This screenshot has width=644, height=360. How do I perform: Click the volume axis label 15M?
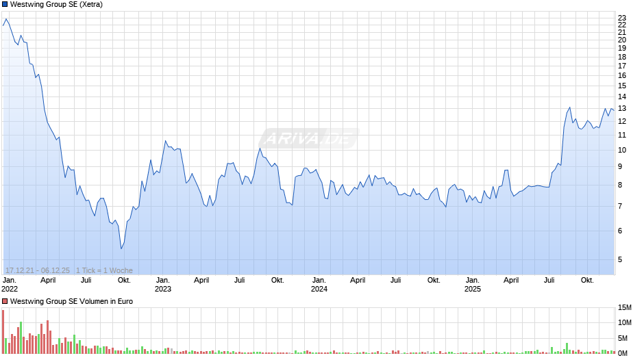625,307
